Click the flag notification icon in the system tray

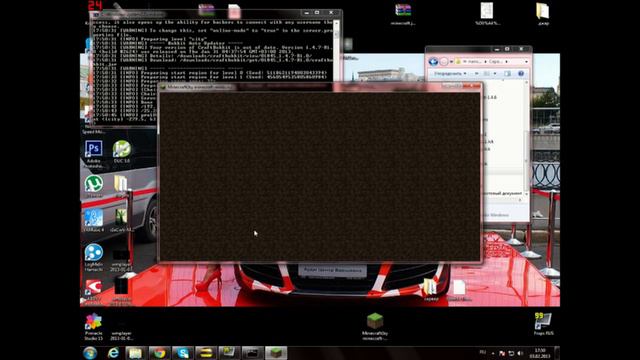coord(502,353)
